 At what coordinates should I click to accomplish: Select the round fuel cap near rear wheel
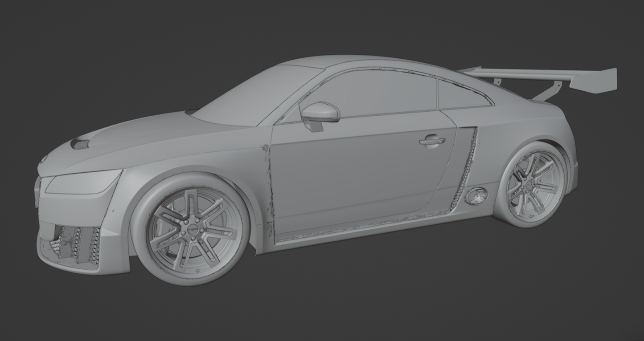click(x=476, y=196)
